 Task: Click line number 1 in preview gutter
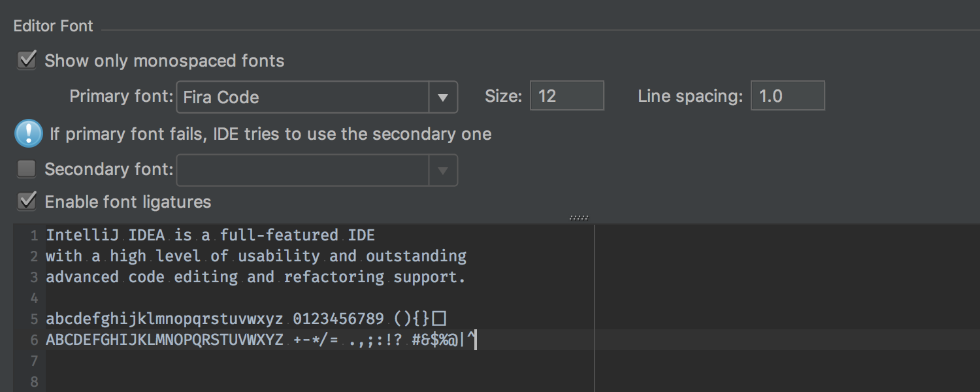[34, 235]
